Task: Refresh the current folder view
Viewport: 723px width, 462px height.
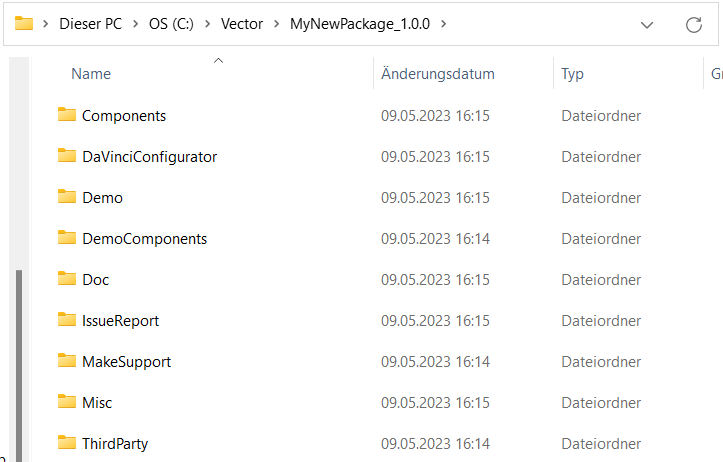Action: pyautogui.click(x=693, y=24)
